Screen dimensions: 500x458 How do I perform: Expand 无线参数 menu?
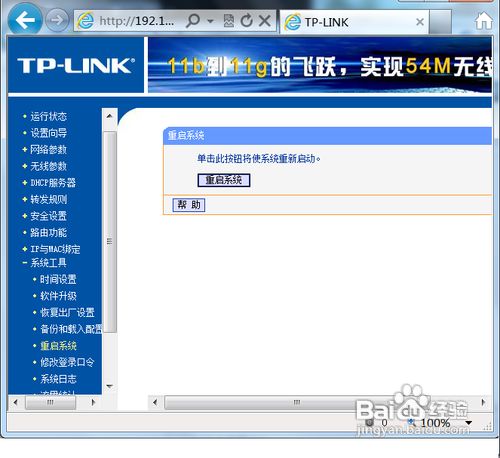point(49,166)
